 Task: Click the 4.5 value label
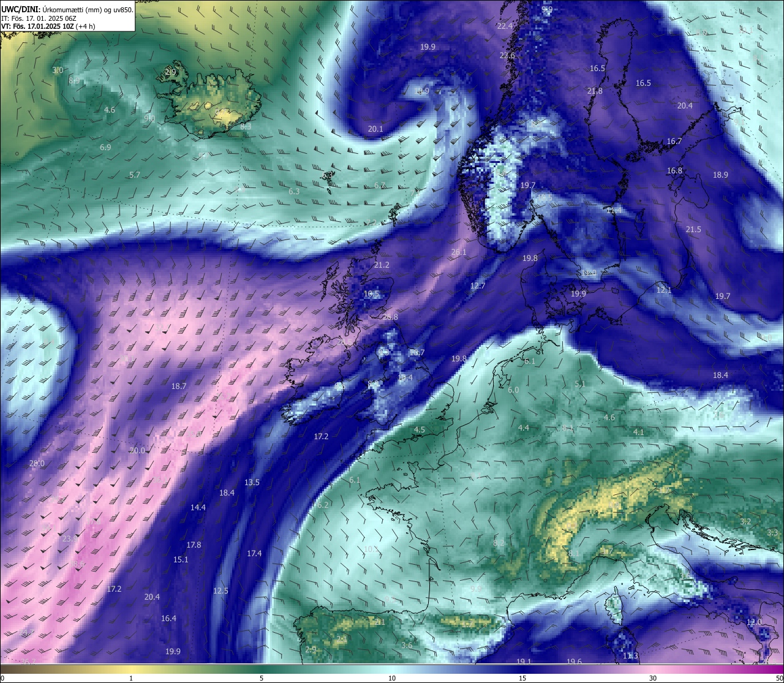tap(420, 430)
